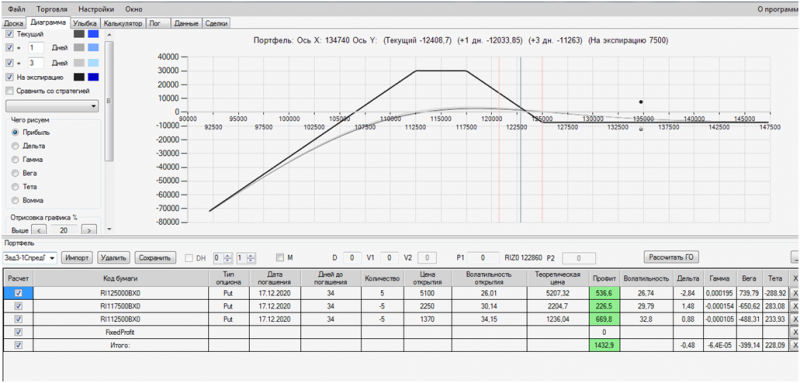Remove the RI117500BX0 position via X
The height and width of the screenshot is (383, 800).
coord(794,306)
